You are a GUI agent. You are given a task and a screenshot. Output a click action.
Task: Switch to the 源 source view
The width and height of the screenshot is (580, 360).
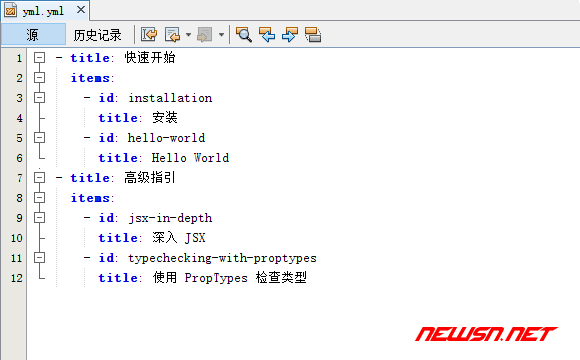click(x=33, y=35)
